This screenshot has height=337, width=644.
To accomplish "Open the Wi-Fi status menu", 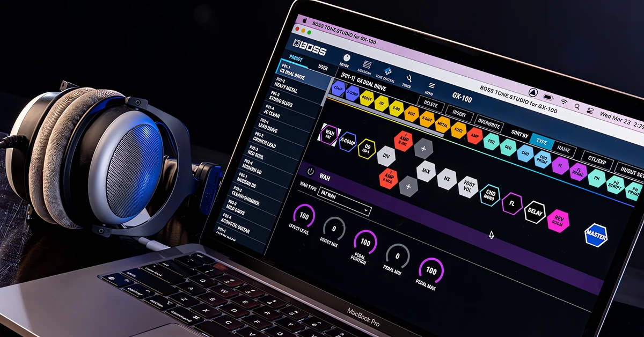I will pos(563,101).
